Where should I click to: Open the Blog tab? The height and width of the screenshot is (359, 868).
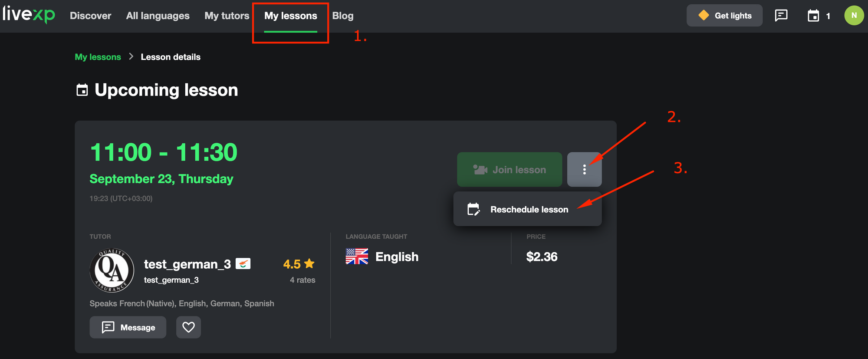[x=343, y=16]
